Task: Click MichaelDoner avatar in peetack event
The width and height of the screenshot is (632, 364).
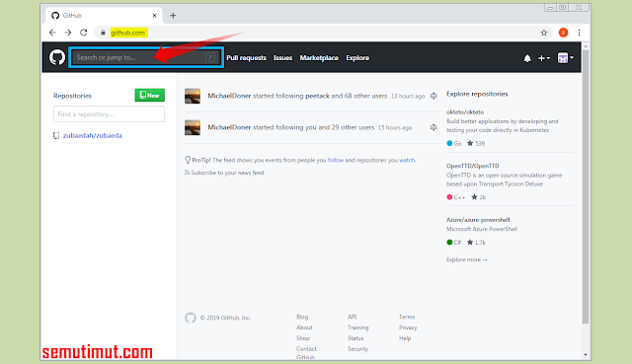Action: pos(193,96)
